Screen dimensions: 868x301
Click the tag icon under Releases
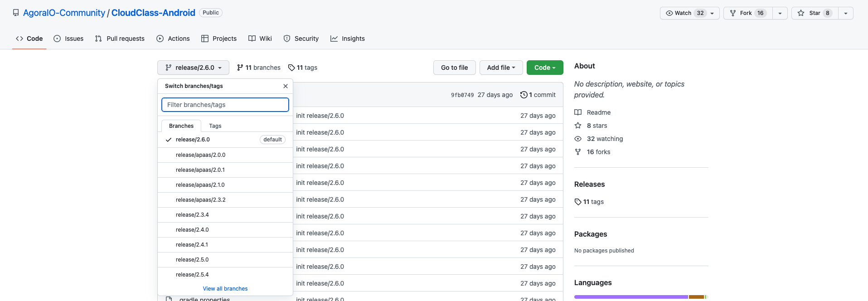coord(578,202)
